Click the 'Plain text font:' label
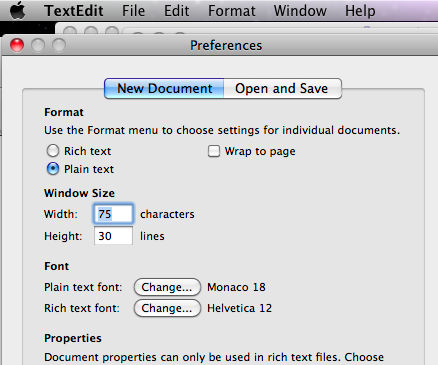Screen dimensions: 438x365 [x=83, y=287]
